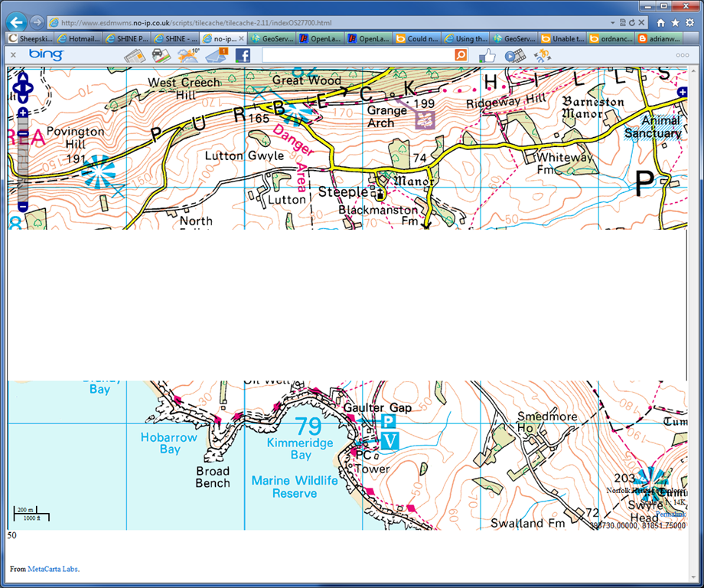Screen dimensions: 704x588
Task: Click the blue P parking symbol at Gaulter Gap
Action: click(x=388, y=421)
